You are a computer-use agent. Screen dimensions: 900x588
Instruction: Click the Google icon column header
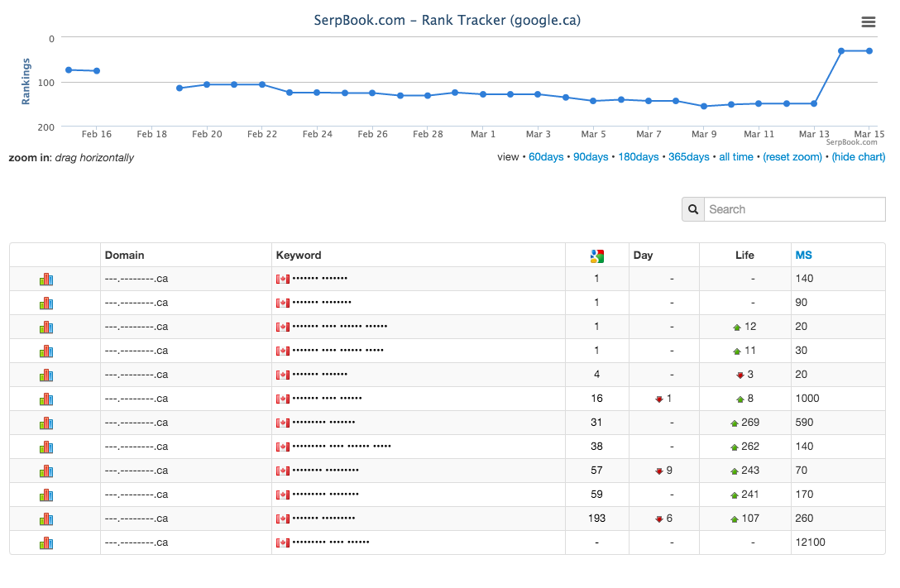click(597, 256)
